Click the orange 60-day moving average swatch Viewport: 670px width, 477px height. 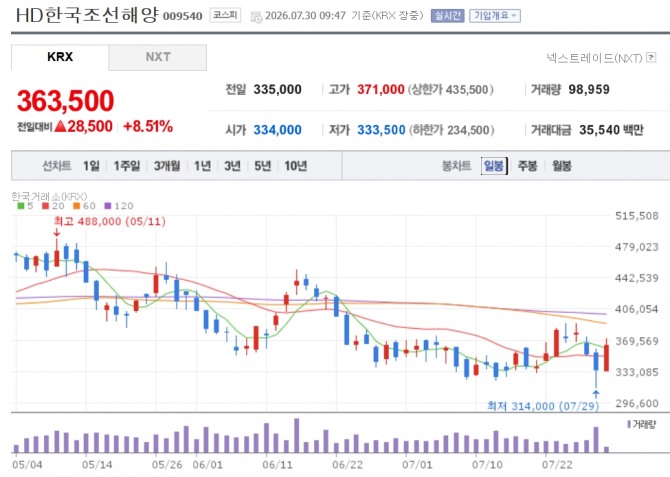coord(76,206)
